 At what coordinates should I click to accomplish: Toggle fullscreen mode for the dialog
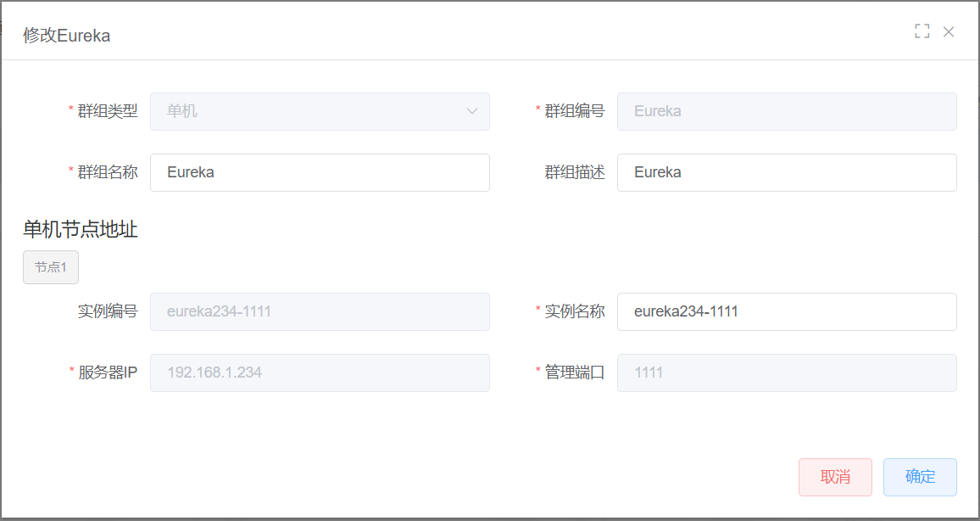coord(922,31)
